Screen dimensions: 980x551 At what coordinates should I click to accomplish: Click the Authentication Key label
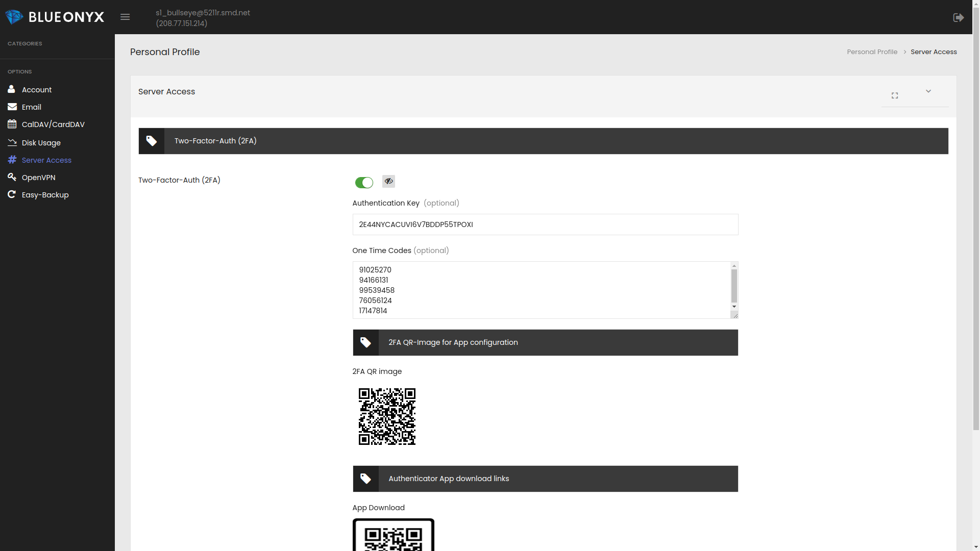pos(386,203)
